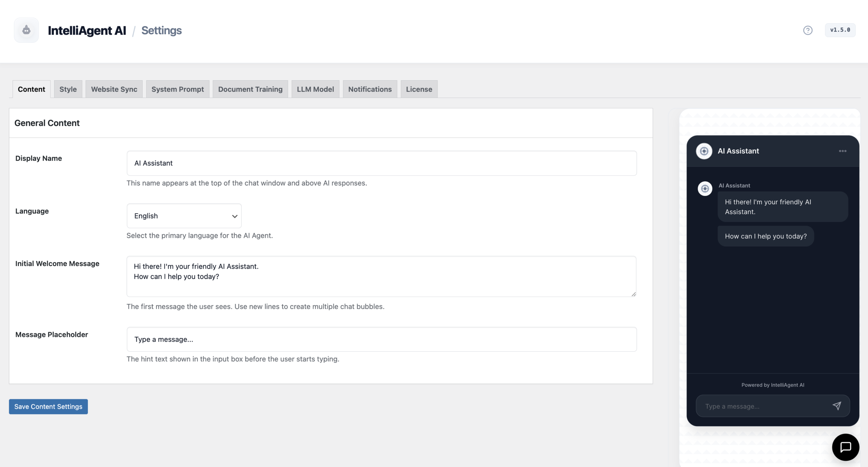This screenshot has height=467, width=868.
Task: Focus the Display Name input field
Action: 381,163
